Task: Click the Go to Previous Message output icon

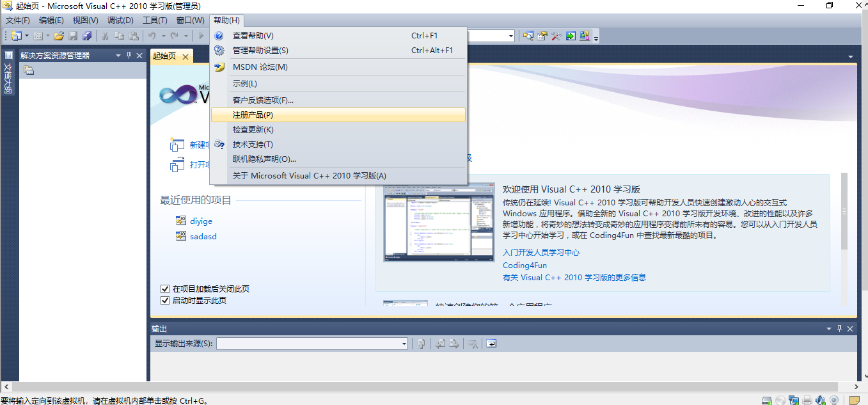Action: point(441,344)
